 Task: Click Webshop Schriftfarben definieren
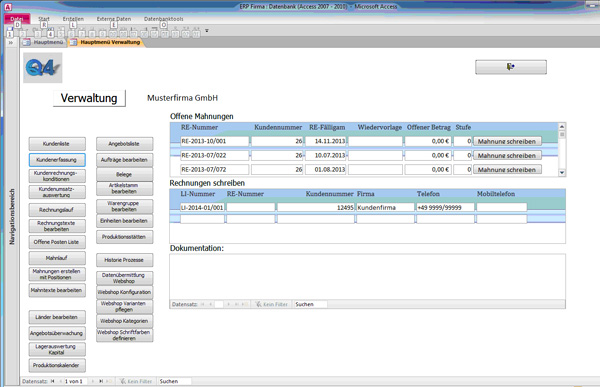124,335
